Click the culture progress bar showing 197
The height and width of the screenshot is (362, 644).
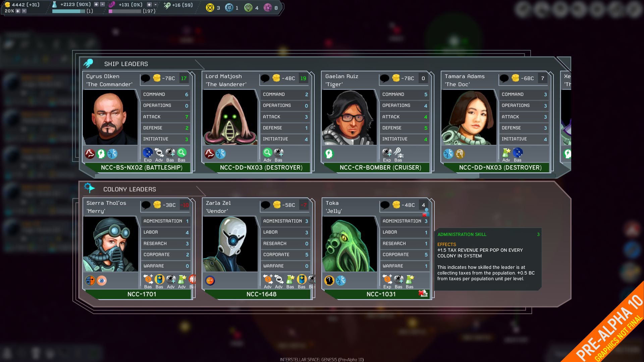(125, 11)
